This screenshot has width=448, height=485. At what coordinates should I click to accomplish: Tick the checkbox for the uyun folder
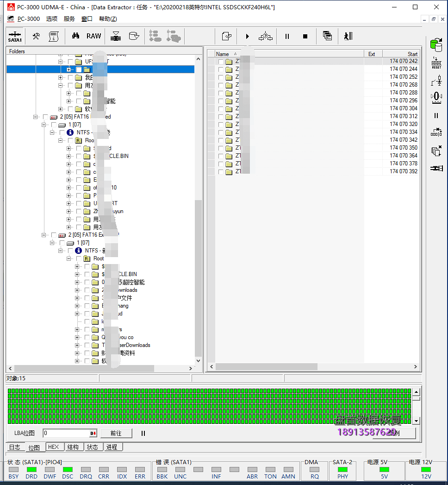click(x=79, y=212)
